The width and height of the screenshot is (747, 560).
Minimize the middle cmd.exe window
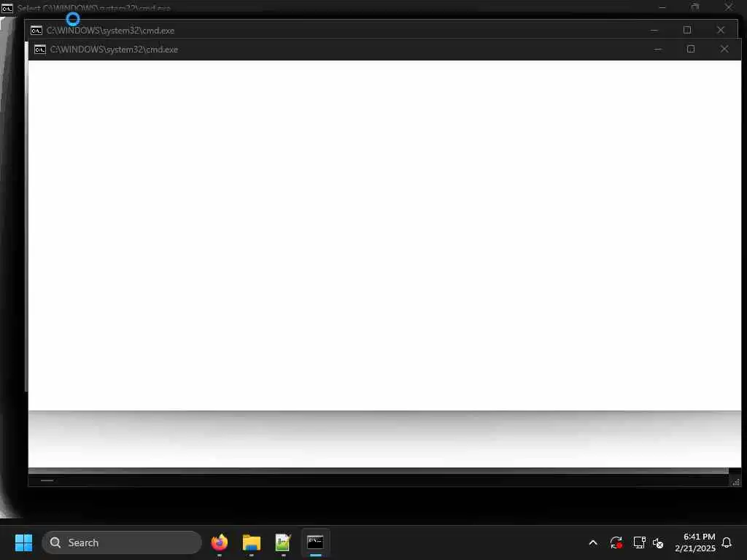(x=654, y=30)
